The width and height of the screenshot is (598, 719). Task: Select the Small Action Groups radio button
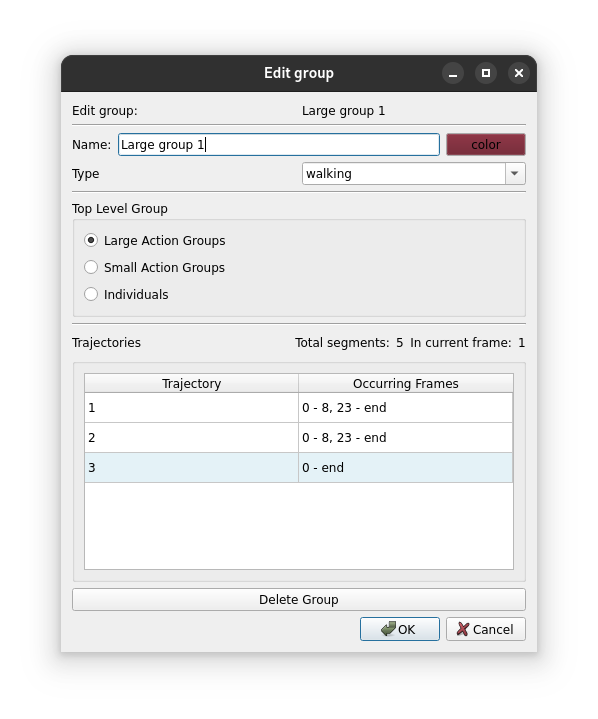click(x=155, y=267)
